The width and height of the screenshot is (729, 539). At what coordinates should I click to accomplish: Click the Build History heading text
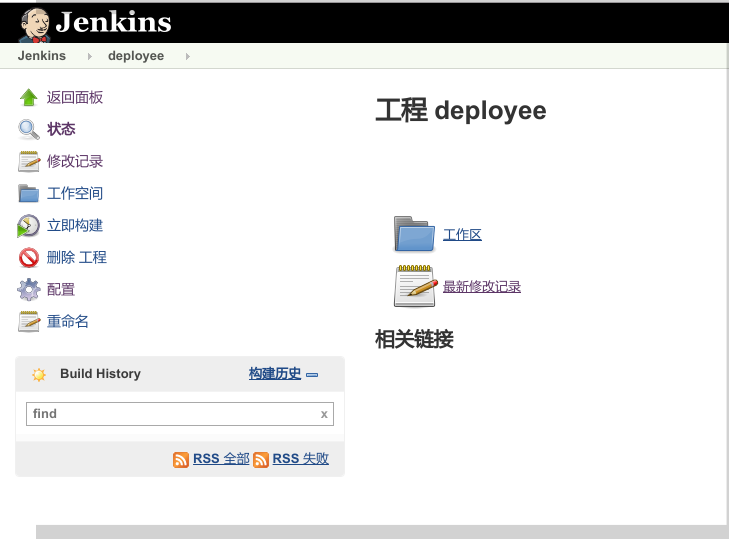(100, 374)
